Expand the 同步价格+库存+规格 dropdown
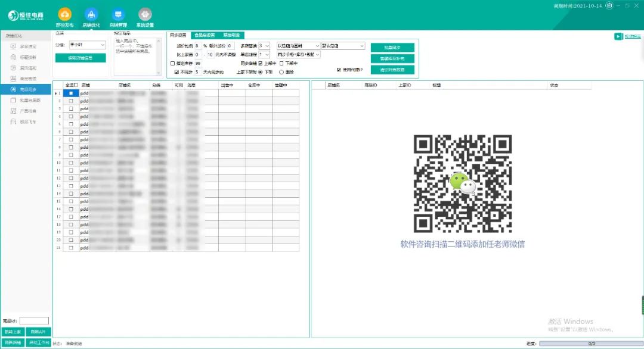Image resolution: width=644 pixels, height=349 pixels. (298, 55)
